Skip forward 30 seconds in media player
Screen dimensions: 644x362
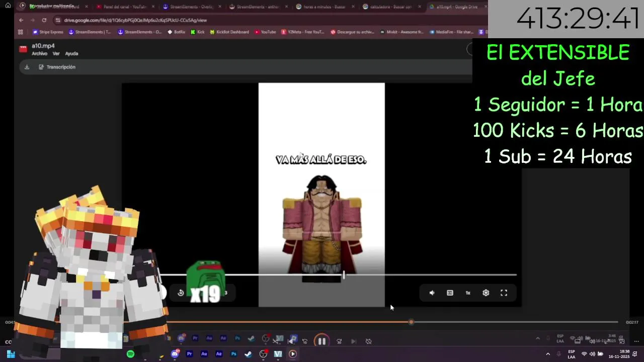point(339,341)
